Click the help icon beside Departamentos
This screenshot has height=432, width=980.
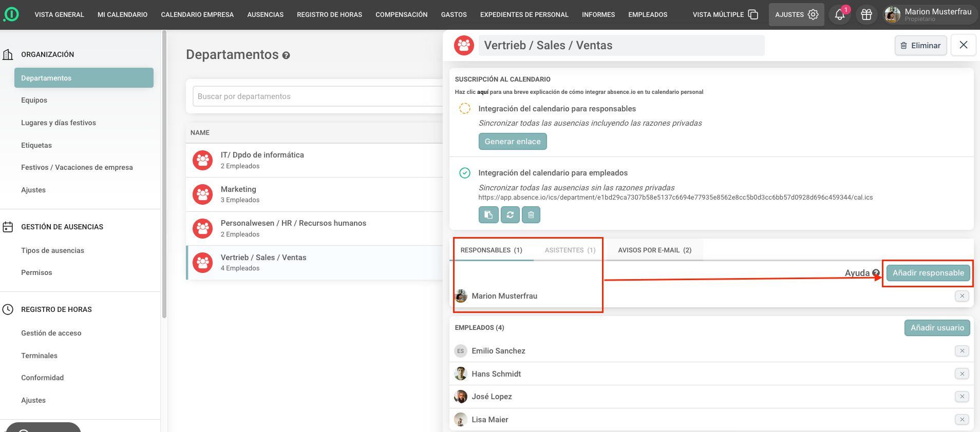click(x=286, y=55)
